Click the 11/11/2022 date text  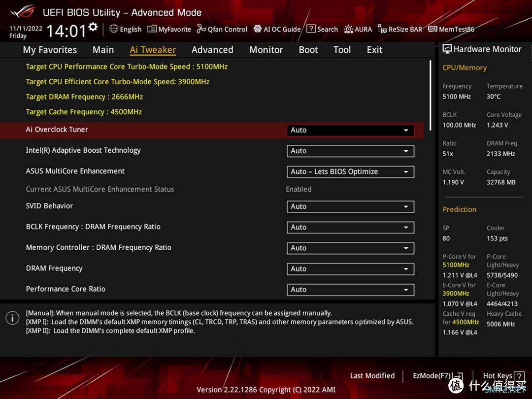coord(26,29)
